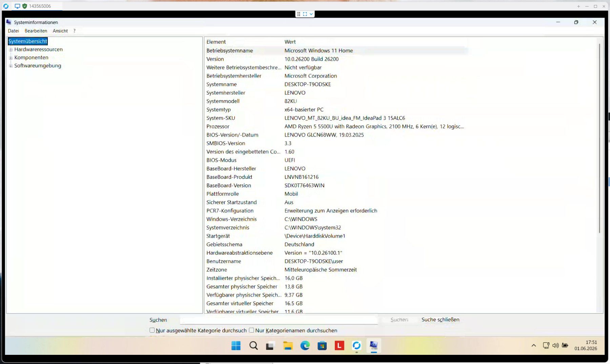Select the Version 10.0.26200 row
610x364 pixels.
coord(336,59)
